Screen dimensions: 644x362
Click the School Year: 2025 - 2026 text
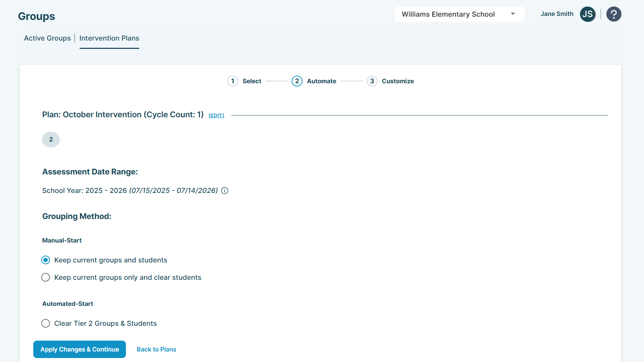(x=84, y=190)
